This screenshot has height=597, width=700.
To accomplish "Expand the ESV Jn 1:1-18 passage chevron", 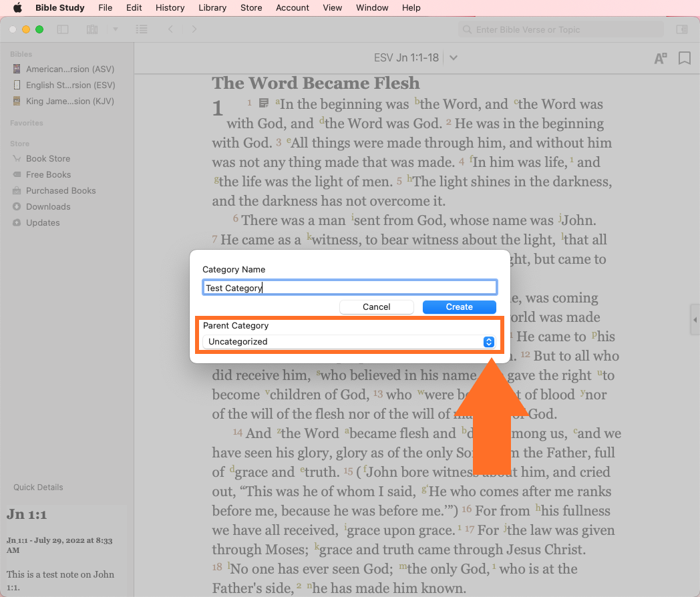I will [x=454, y=58].
